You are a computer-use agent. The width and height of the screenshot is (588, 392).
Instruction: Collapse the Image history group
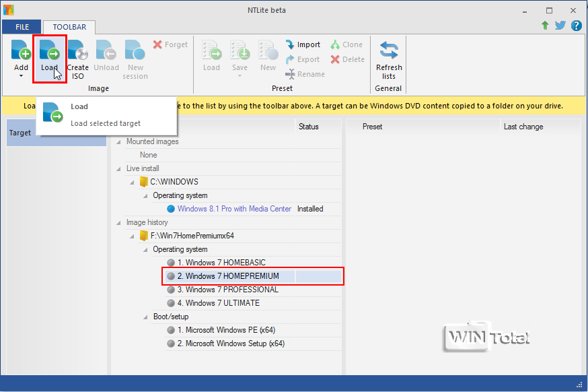coord(118,223)
